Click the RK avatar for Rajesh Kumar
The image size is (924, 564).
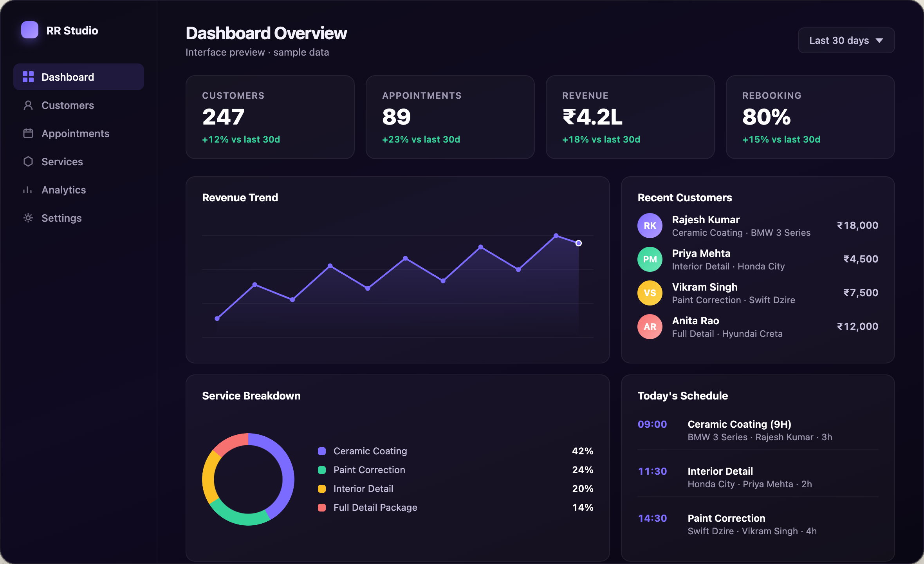650,226
